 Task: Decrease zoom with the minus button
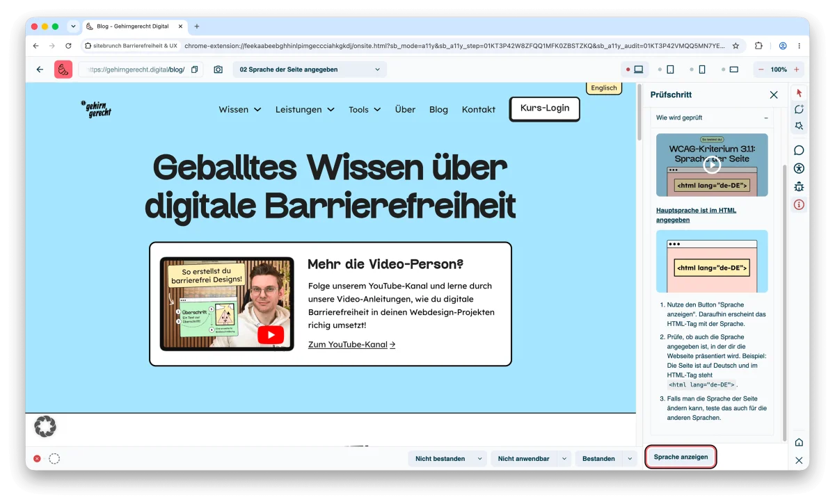[761, 70]
